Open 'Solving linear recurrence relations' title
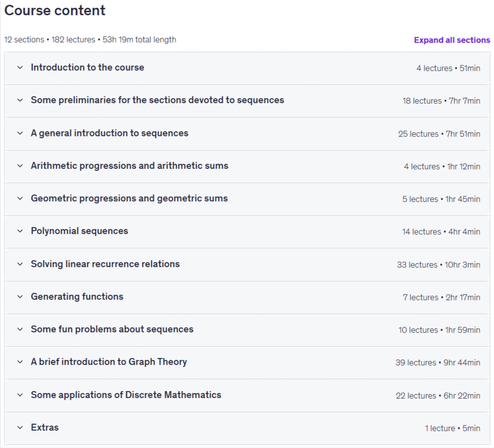 tap(105, 264)
